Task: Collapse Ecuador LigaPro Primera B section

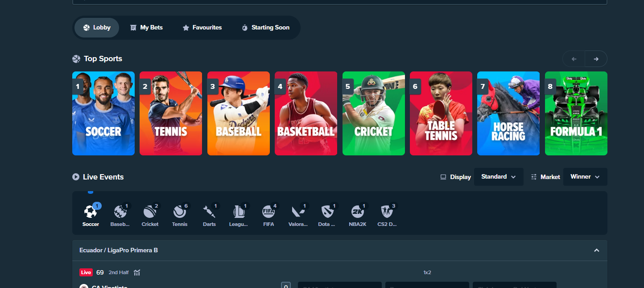Action: tap(596, 250)
